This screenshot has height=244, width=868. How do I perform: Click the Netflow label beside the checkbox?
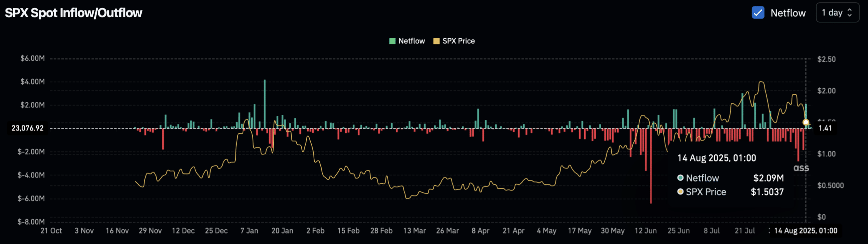(788, 13)
